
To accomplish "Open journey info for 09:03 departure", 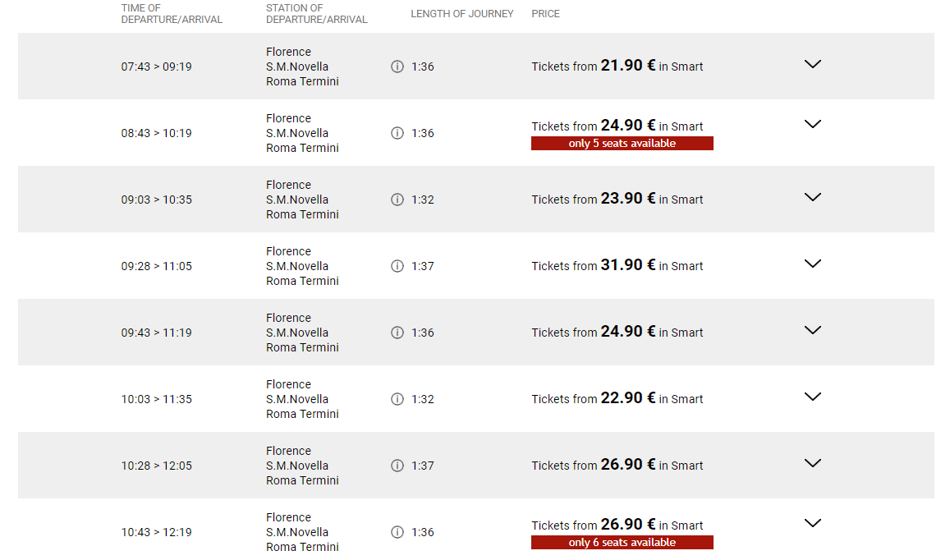I will (x=397, y=200).
